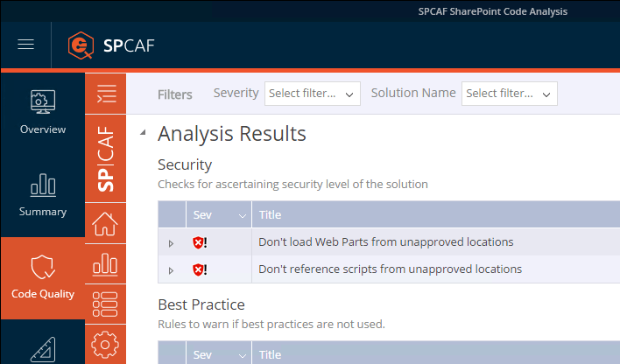Click the vertical SPCAF label in orange bar
620x364 pixels.
(106, 159)
